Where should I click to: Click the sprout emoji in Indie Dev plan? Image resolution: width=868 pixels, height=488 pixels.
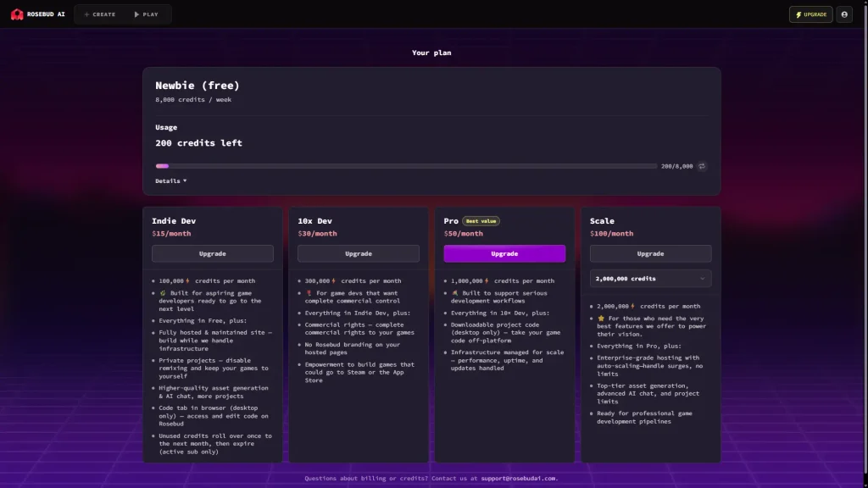point(163,293)
